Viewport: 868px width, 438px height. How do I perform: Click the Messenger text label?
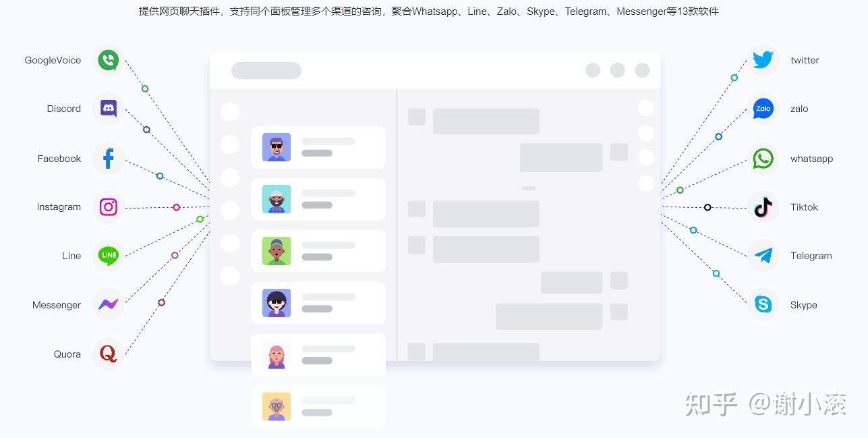pyautogui.click(x=57, y=305)
